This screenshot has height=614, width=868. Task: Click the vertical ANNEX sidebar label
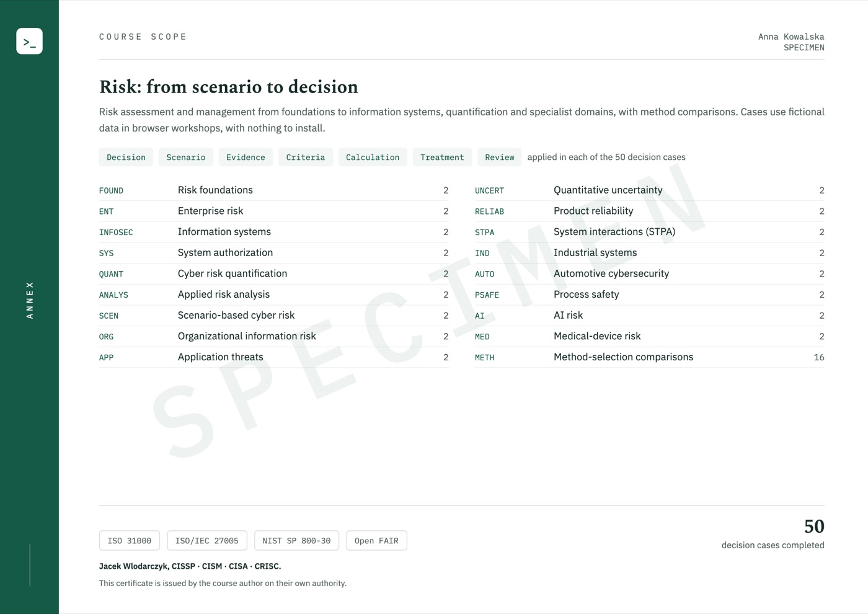point(30,300)
